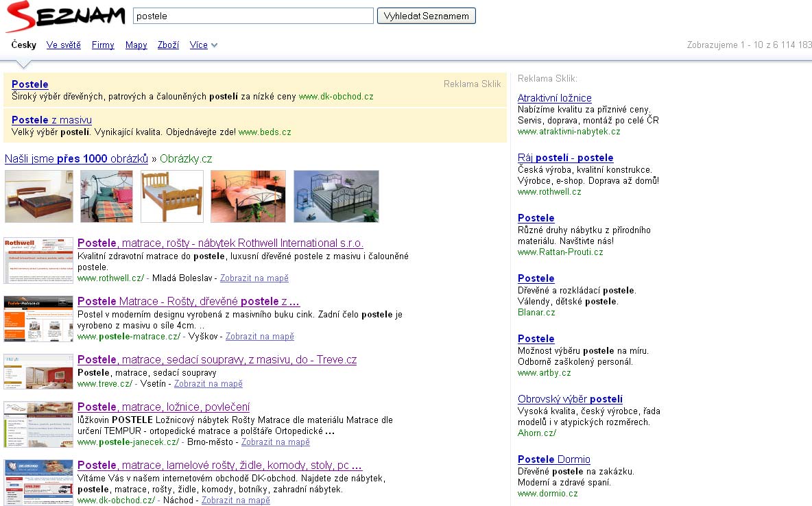The image size is (812, 506).
Task: Open the Firmy tab
Action: (103, 45)
